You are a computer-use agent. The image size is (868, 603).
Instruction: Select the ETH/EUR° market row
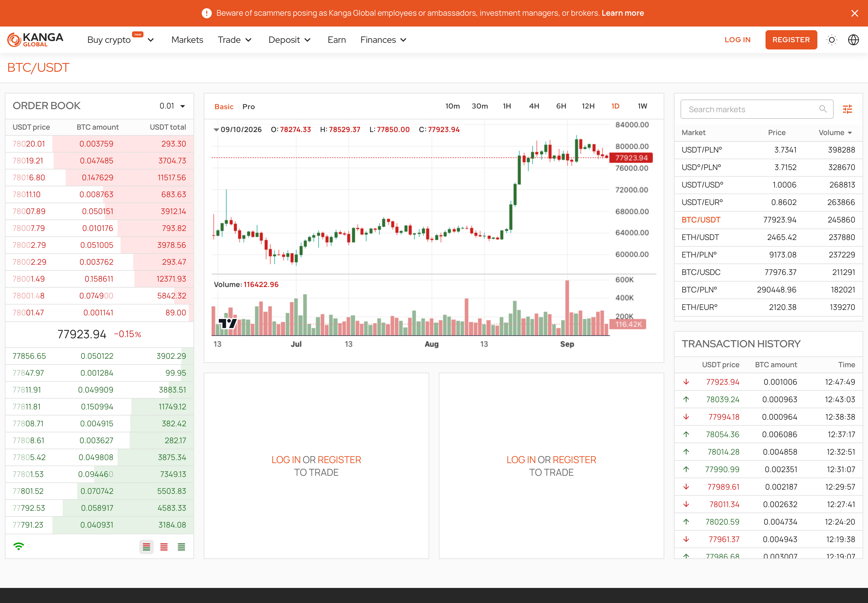click(x=768, y=307)
